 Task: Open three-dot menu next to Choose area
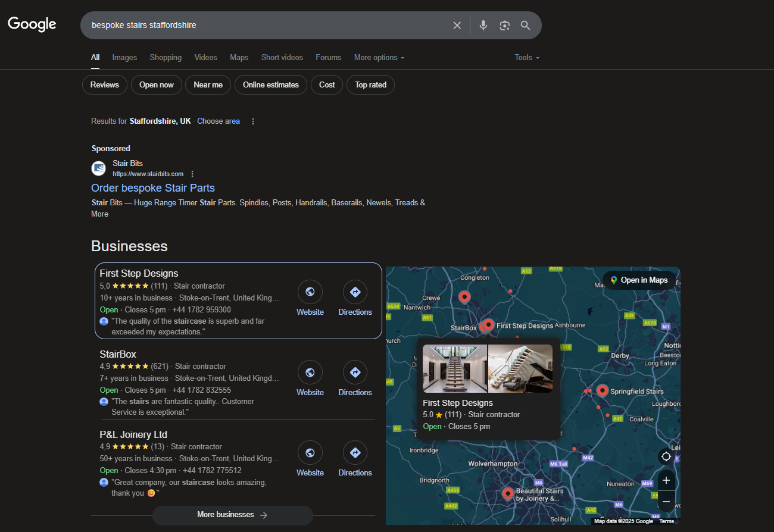tap(253, 121)
